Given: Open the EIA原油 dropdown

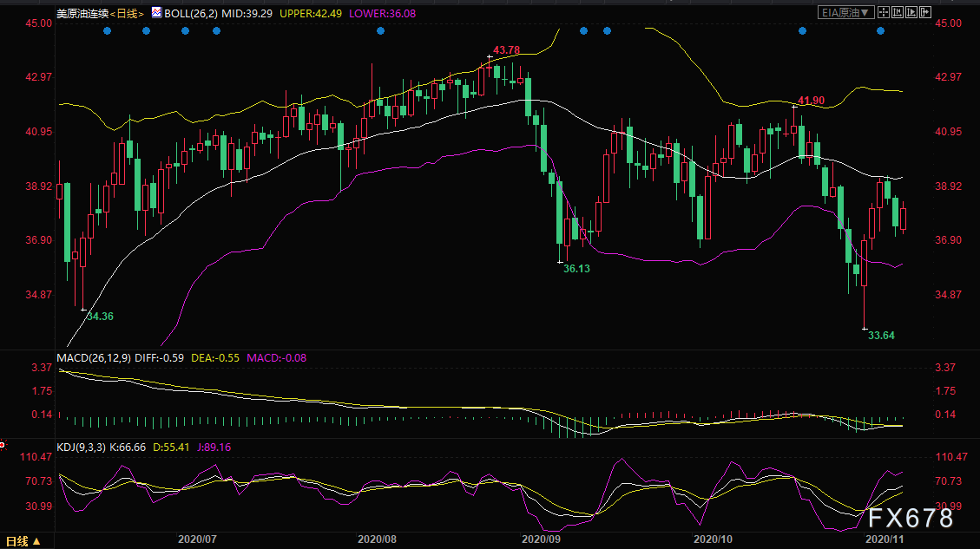Looking at the screenshot, I should 846,12.
